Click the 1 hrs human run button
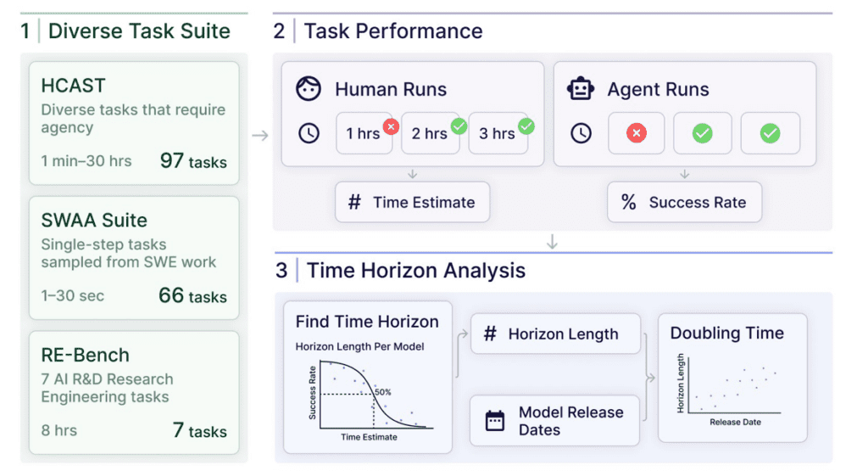Image resolution: width=868 pixels, height=476 pixels. tap(364, 133)
